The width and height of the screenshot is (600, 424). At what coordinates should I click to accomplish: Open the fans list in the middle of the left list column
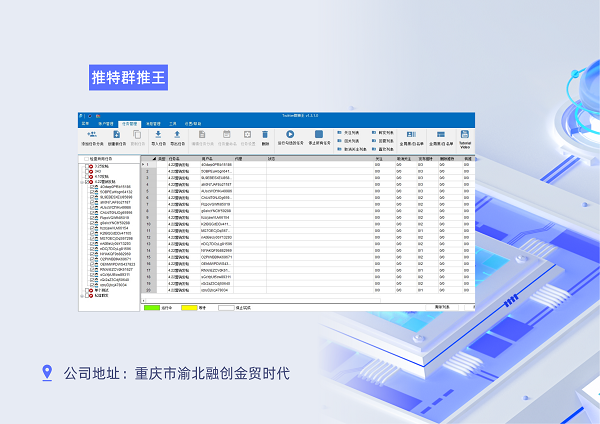348,141
